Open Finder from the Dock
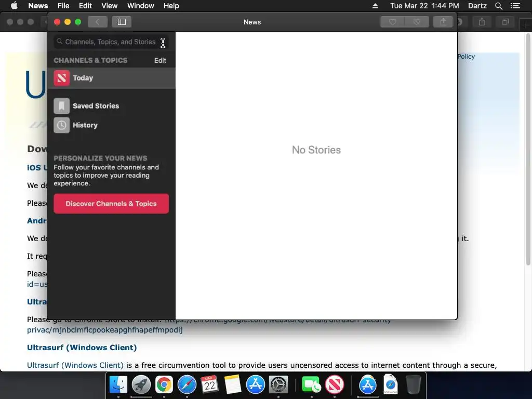The height and width of the screenshot is (399, 532). click(x=118, y=384)
